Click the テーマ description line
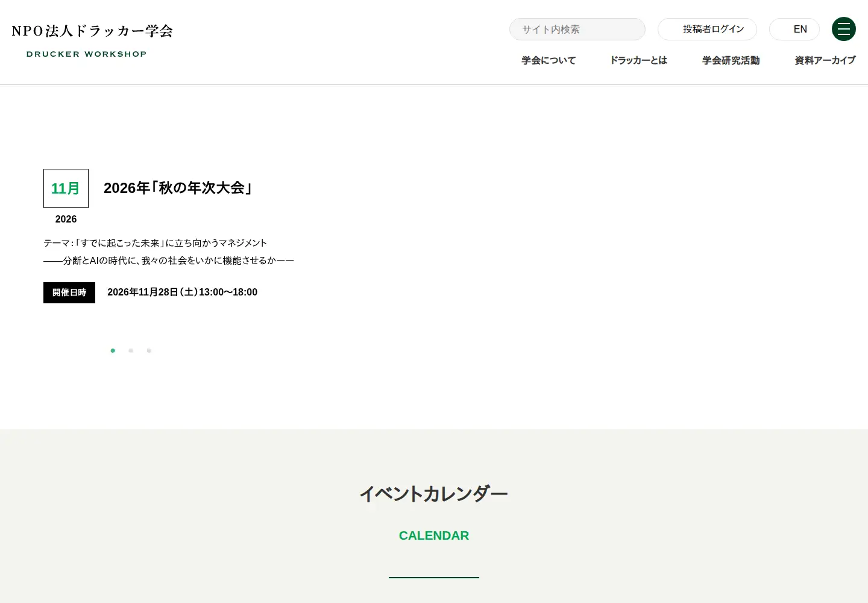 pos(155,243)
